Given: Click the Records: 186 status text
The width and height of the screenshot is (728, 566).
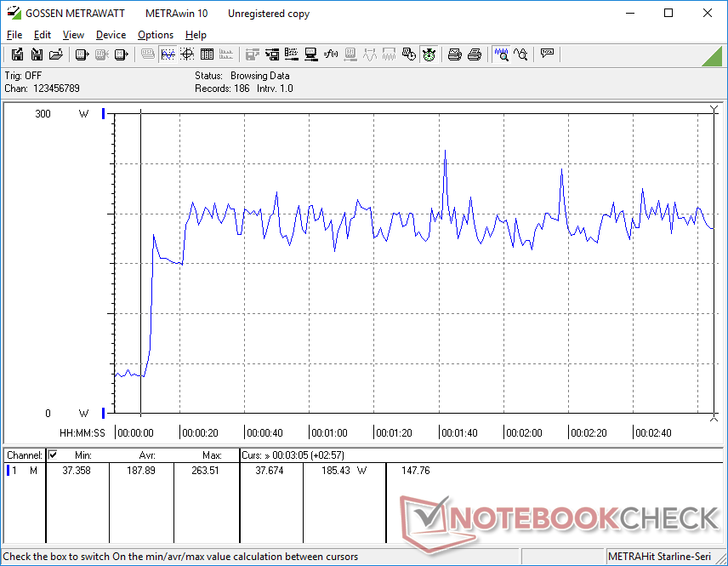Looking at the screenshot, I should coord(222,89).
